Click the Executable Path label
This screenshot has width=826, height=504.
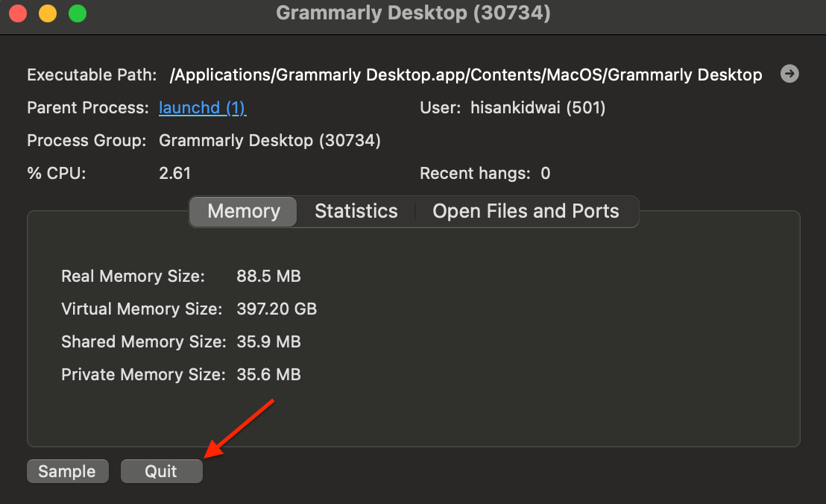[x=92, y=75]
